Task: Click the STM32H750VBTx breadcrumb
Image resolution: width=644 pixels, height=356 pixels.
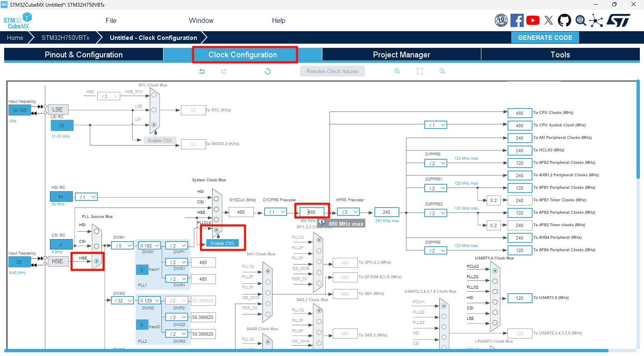Action: 65,37
